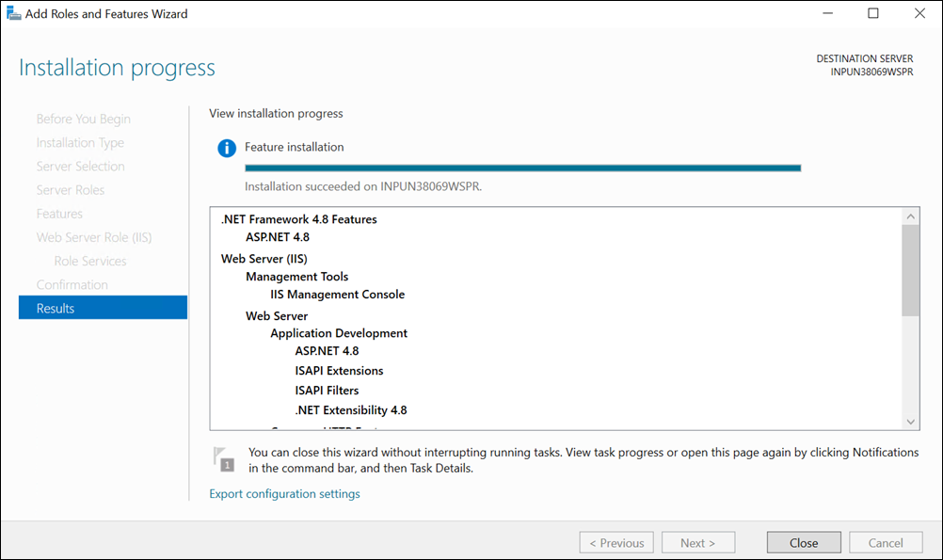
Task: Click the Cancel button
Action: 886,542
